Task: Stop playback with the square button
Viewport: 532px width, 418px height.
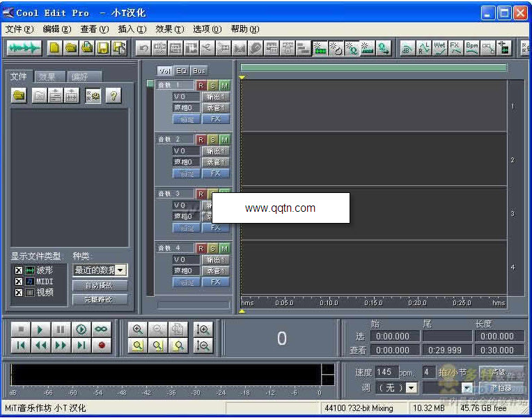Action: [x=21, y=330]
